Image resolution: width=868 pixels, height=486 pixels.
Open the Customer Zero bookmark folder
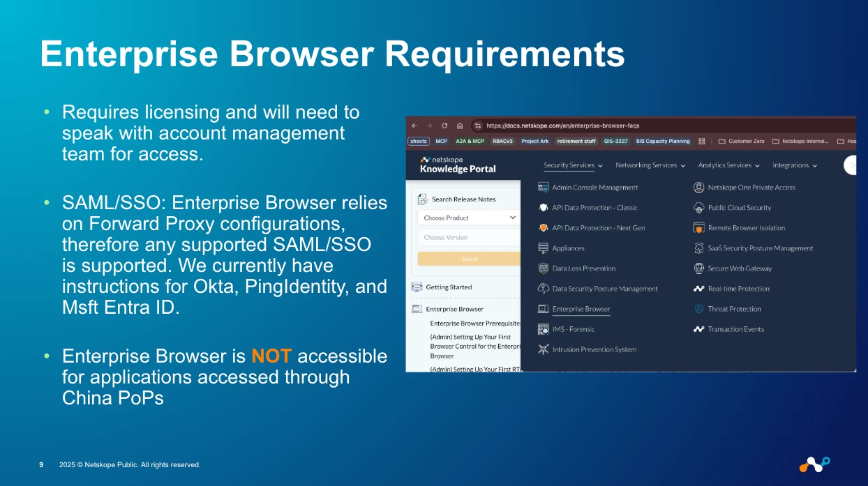(x=740, y=141)
